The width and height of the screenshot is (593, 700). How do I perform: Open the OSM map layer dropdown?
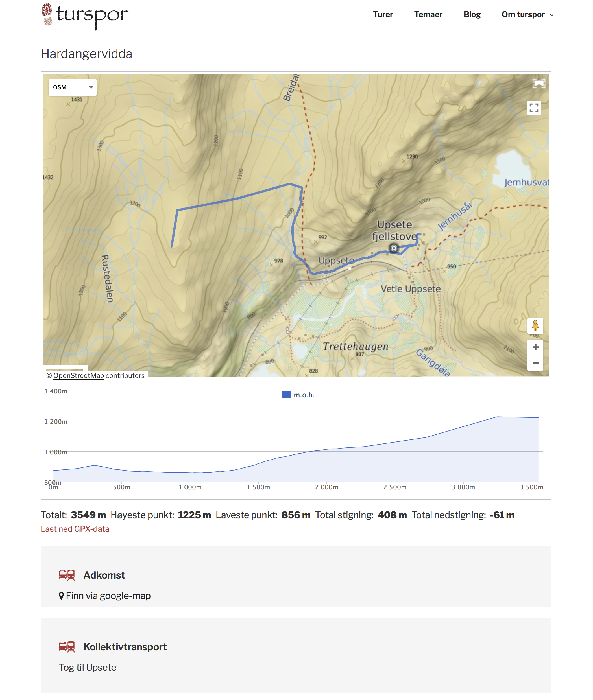[72, 88]
